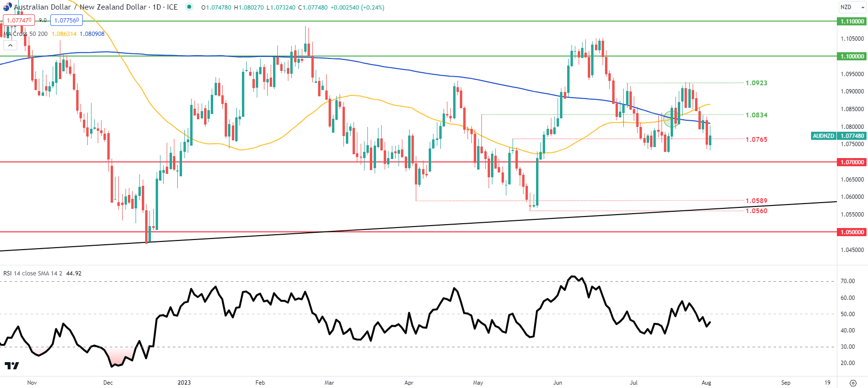
Task: Click the 1.090000 price axis label
Action: (x=852, y=91)
